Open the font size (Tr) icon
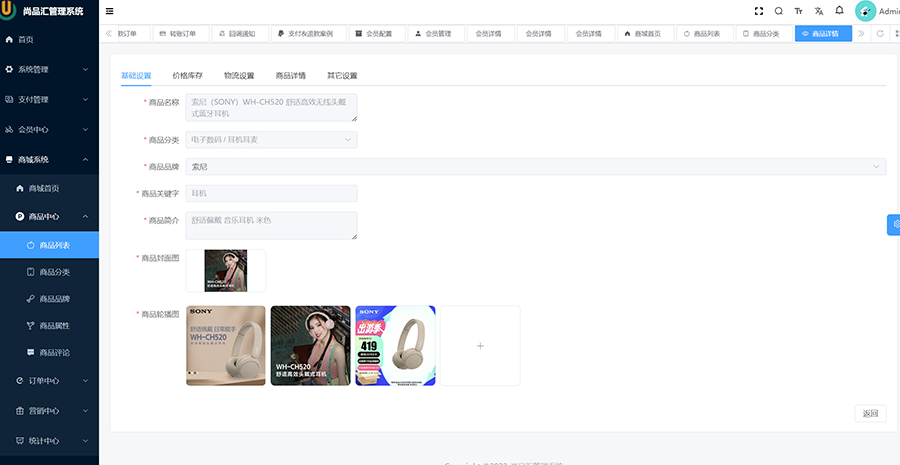900x465 pixels. (798, 11)
